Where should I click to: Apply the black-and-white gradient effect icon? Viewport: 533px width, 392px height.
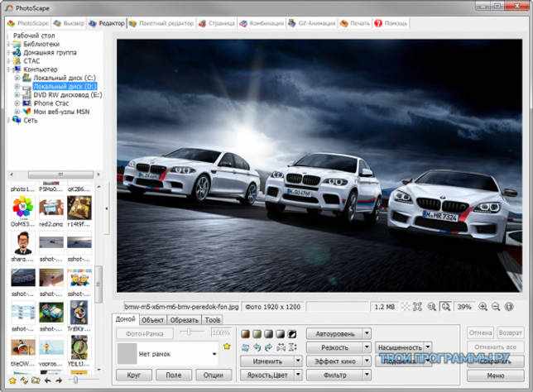280,334
